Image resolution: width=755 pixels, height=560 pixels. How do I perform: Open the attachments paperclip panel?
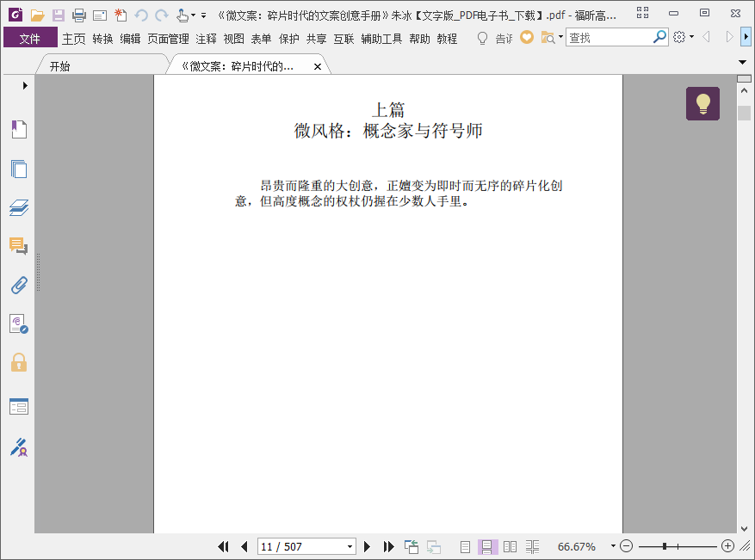click(x=19, y=285)
